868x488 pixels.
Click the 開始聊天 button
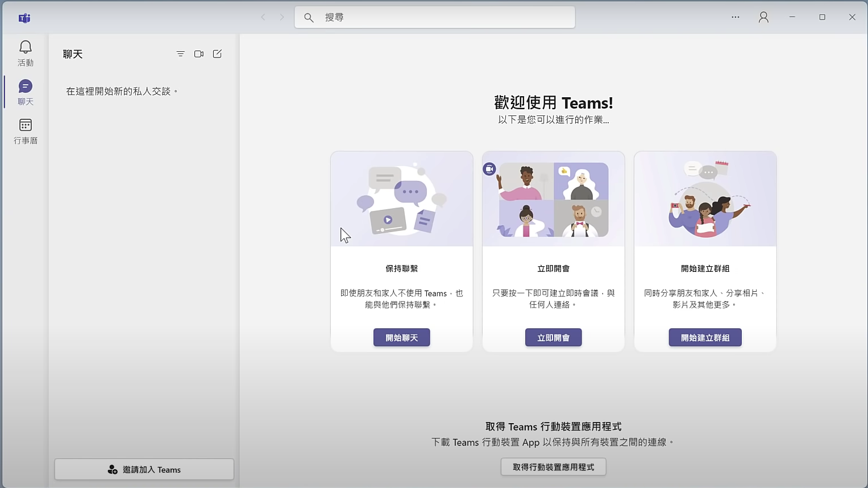coord(401,337)
